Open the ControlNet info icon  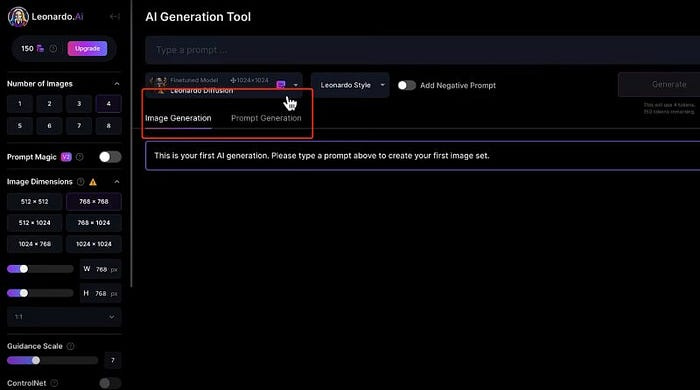[x=54, y=383]
